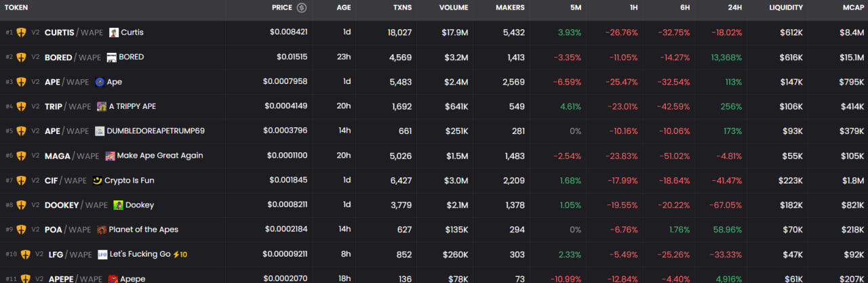Click the BORED token logo
This screenshot has height=283, width=868.
click(111, 57)
